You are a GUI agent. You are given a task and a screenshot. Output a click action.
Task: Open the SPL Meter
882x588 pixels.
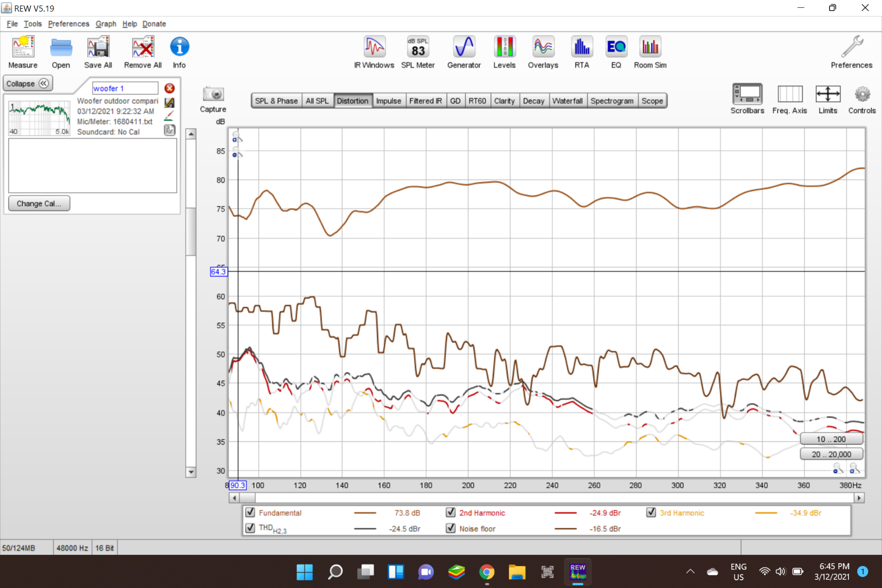coord(418,53)
